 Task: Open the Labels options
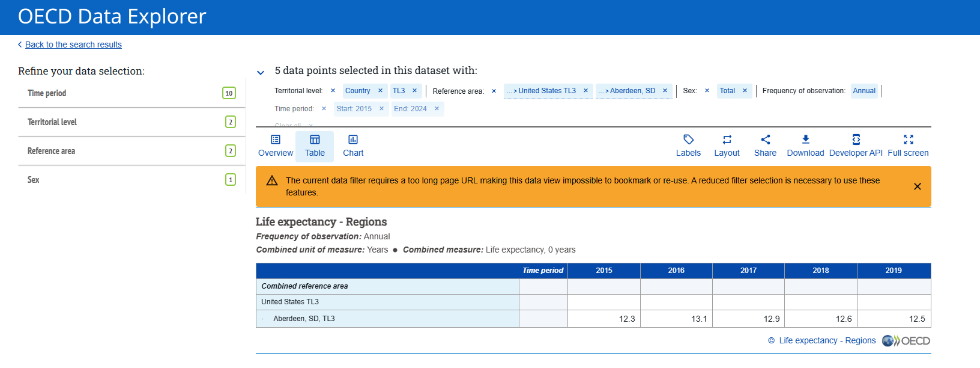coord(688,146)
